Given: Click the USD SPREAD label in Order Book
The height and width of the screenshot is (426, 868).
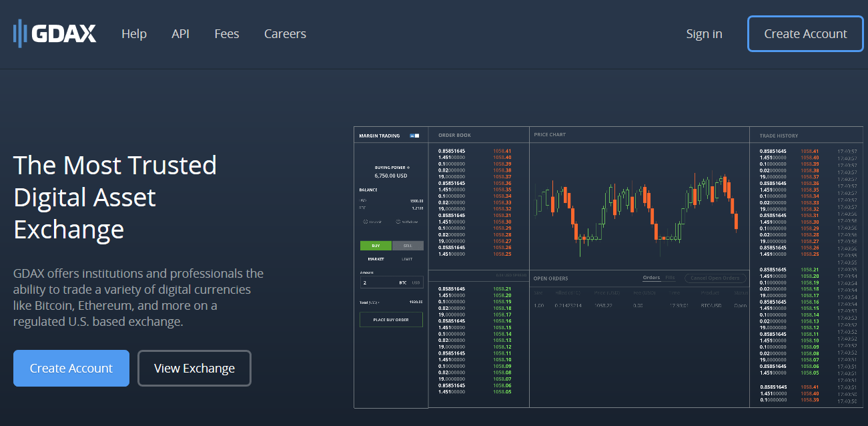Looking at the screenshot, I should pyautogui.click(x=511, y=275).
